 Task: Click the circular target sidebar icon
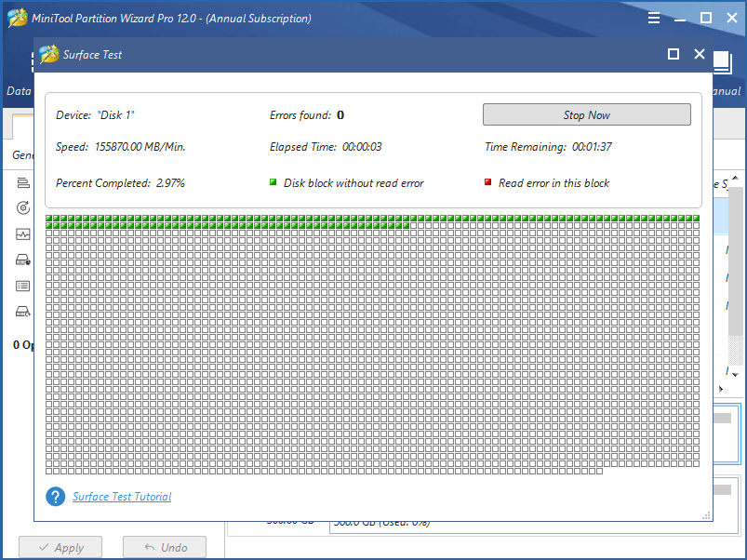click(23, 207)
